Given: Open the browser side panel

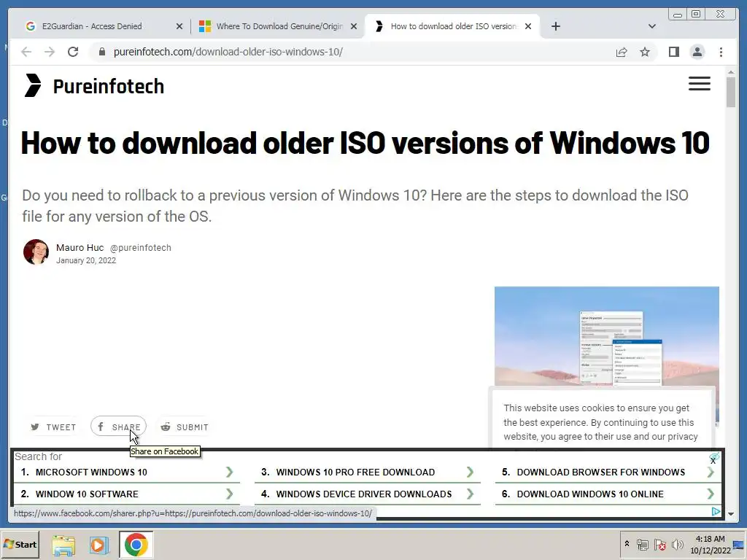Looking at the screenshot, I should click(673, 52).
